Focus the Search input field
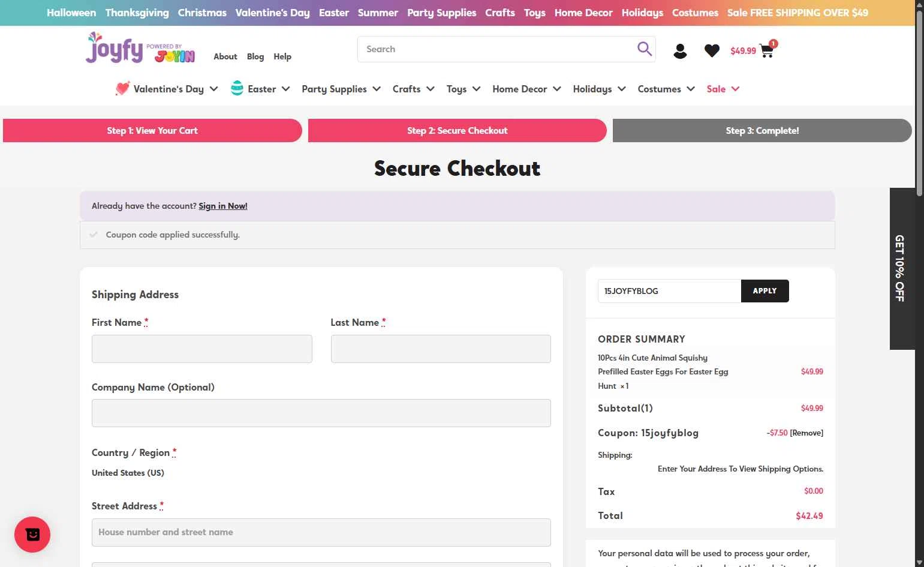 (x=498, y=49)
